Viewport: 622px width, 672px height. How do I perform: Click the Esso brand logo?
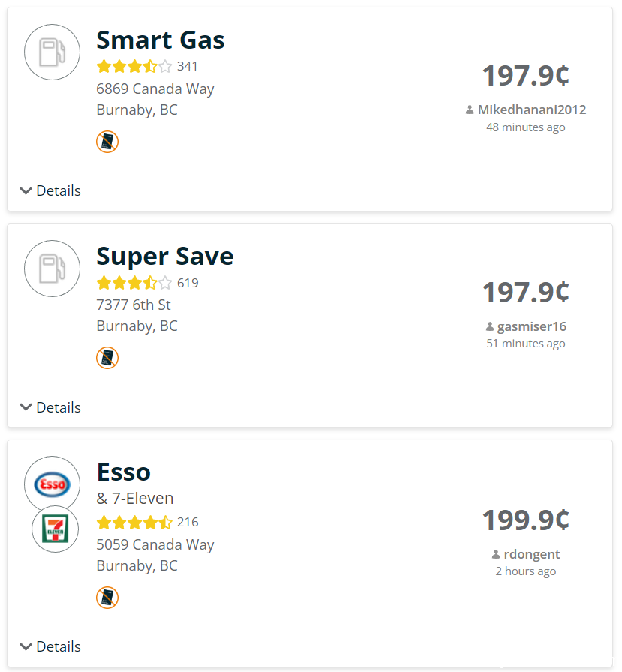click(52, 484)
